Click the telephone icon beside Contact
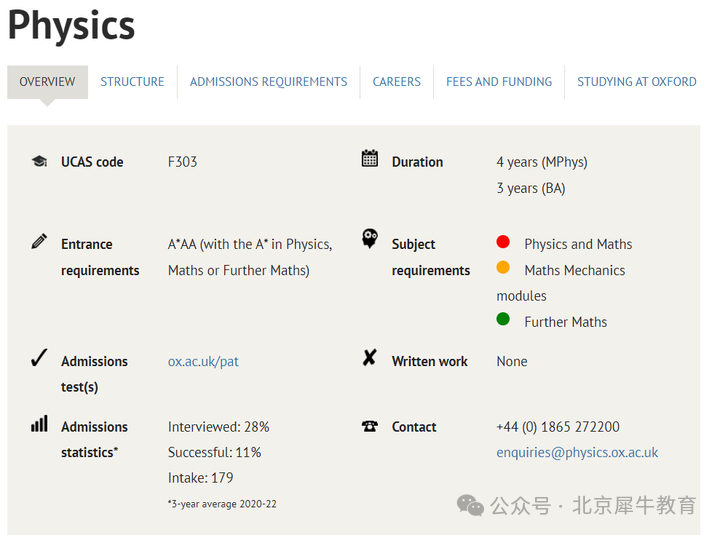The height and width of the screenshot is (535, 720). 370,426
